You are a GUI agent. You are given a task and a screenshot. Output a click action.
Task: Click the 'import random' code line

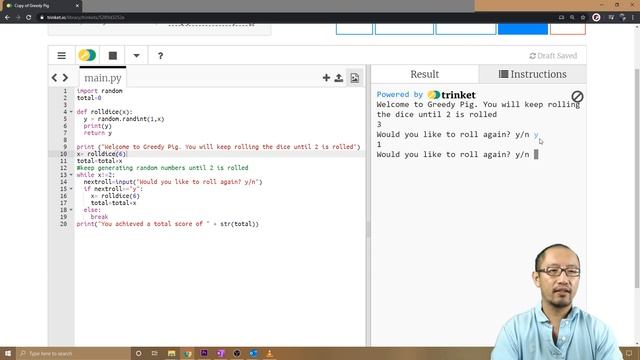(100, 91)
